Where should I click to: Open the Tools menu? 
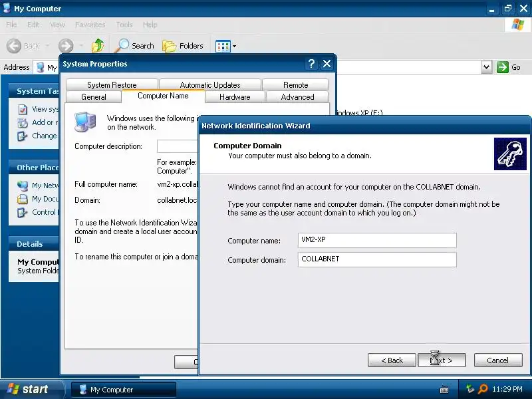(124, 25)
